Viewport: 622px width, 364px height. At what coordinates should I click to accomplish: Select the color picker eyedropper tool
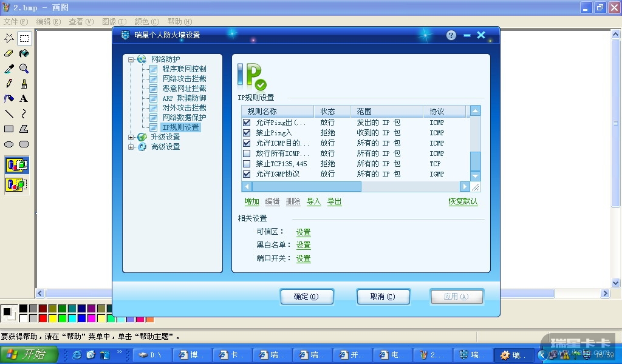pyautogui.click(x=9, y=69)
